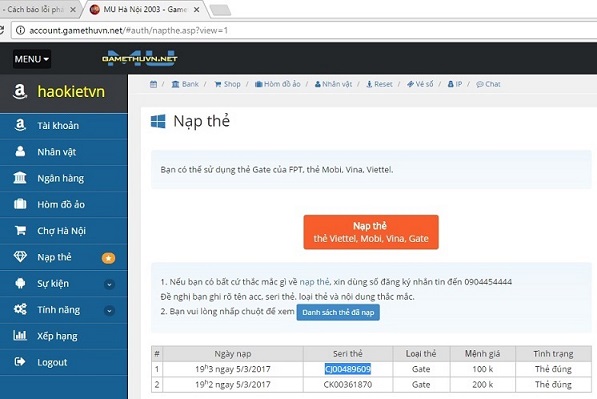Switch to the MU Hà Nội 2003 browser tab
The height and width of the screenshot is (399, 597).
pos(145,10)
